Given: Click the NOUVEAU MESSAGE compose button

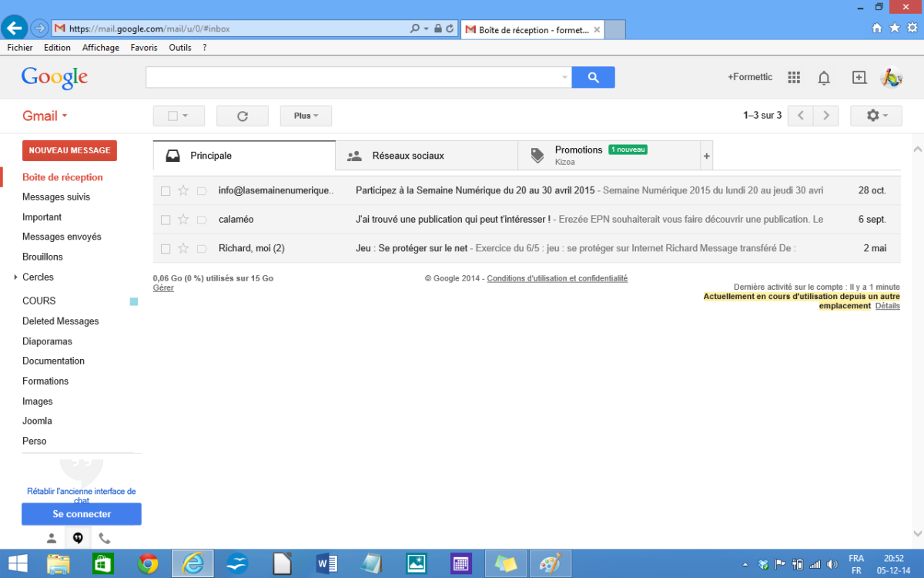Looking at the screenshot, I should click(x=69, y=150).
